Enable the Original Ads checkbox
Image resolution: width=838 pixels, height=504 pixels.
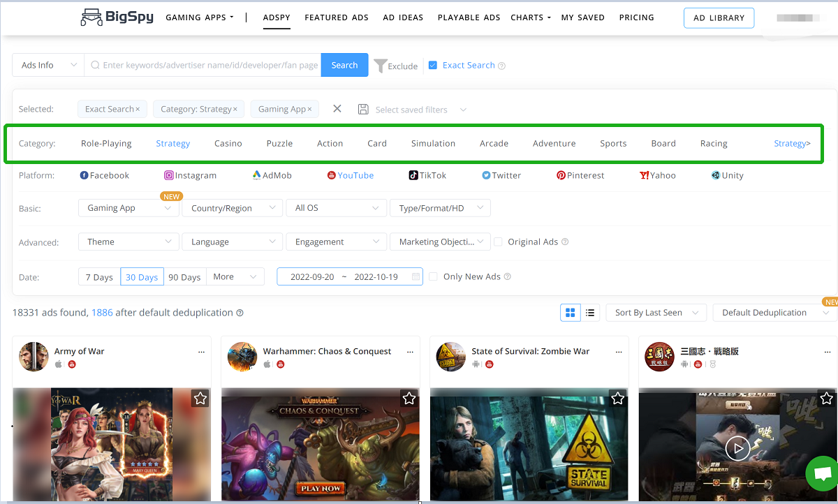click(499, 242)
